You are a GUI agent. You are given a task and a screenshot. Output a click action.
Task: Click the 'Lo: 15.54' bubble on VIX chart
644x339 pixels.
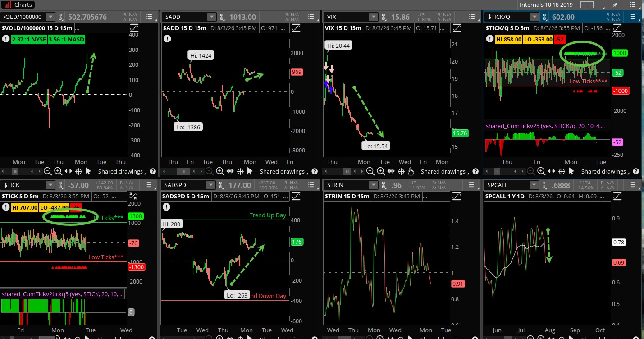(x=377, y=146)
